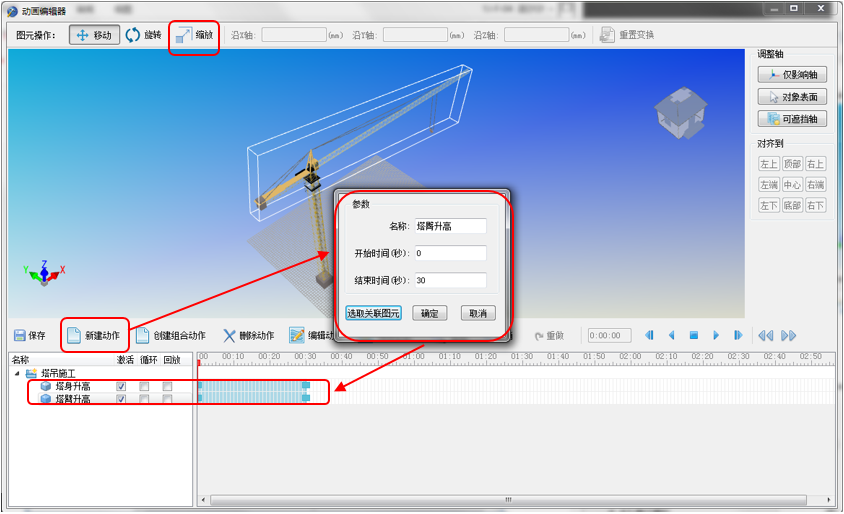Image resolution: width=844 pixels, height=514 pixels.
Task: Click the cube icon beside 塔身升高
Action: 46,386
